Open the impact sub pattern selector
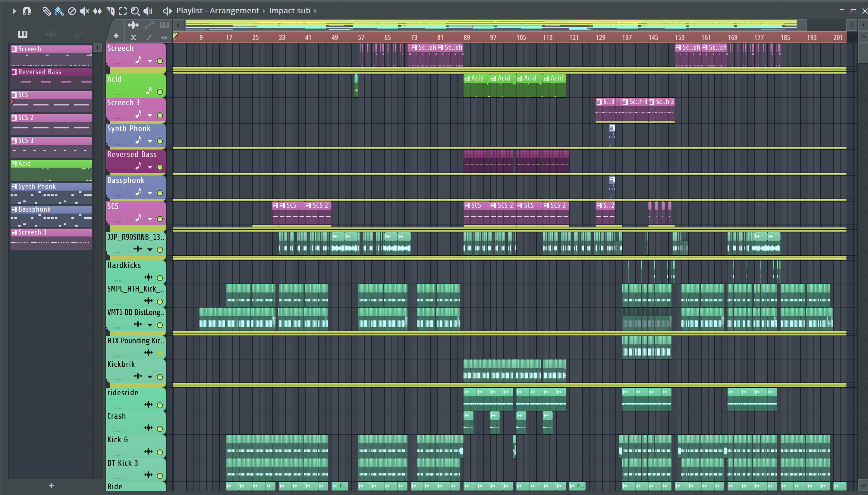 [x=290, y=11]
